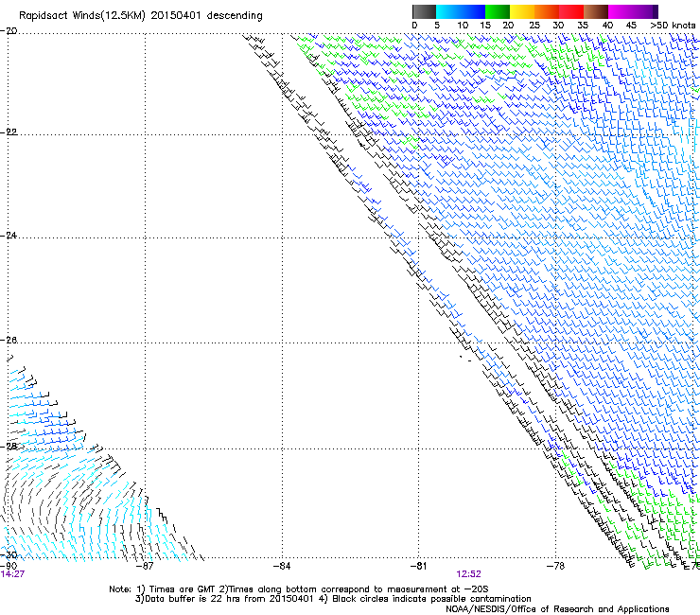Click the yellow 20-25 knots legend color

[x=522, y=11]
